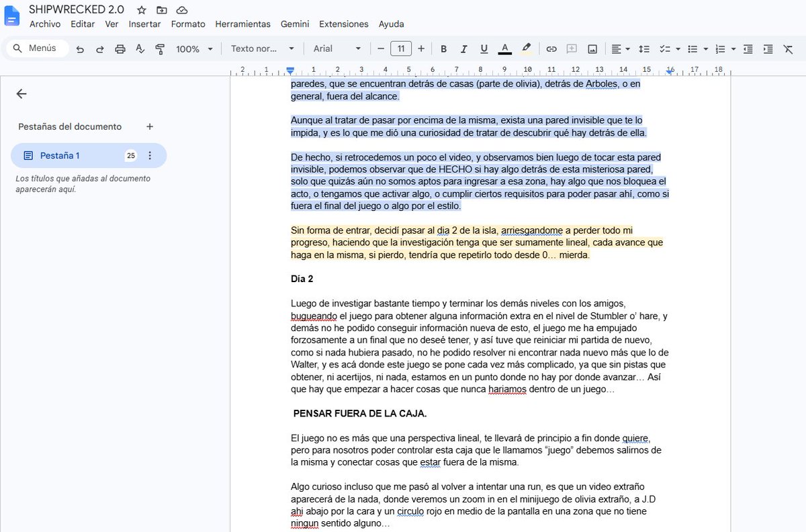The height and width of the screenshot is (532, 806).
Task: Increase indent of paragraph
Action: (x=768, y=49)
